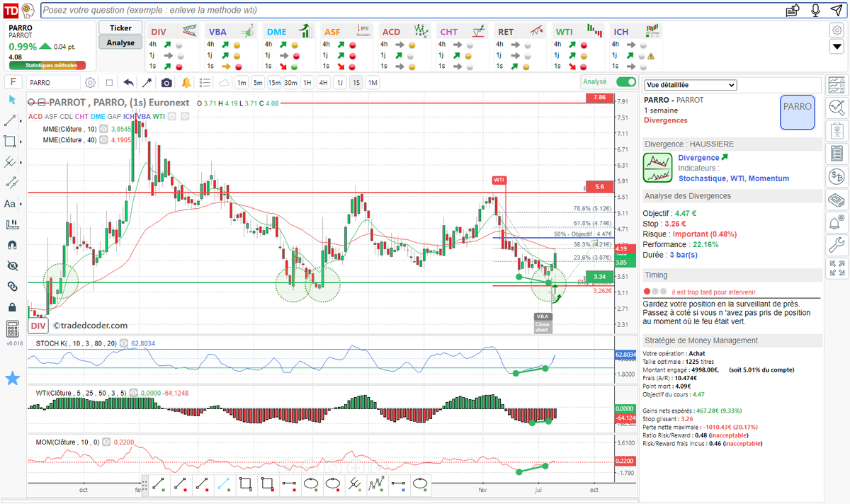Send question with paper plane icon

click(x=837, y=11)
